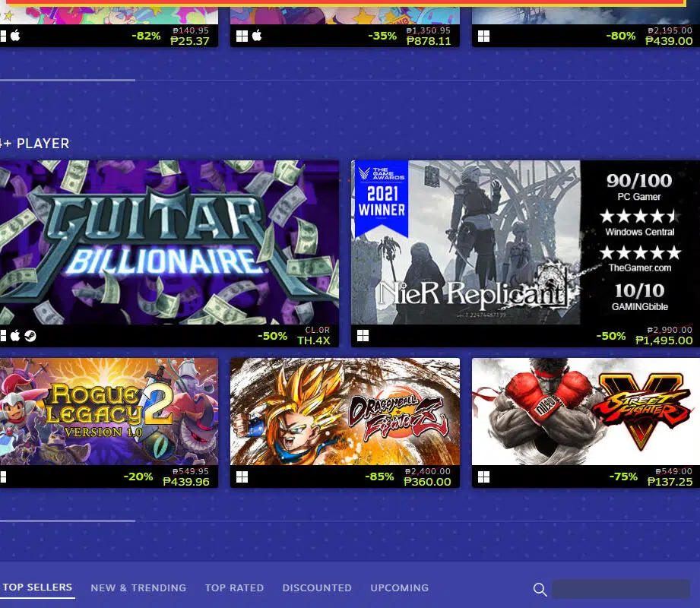Click the ₱25.37 sale price

click(190, 41)
